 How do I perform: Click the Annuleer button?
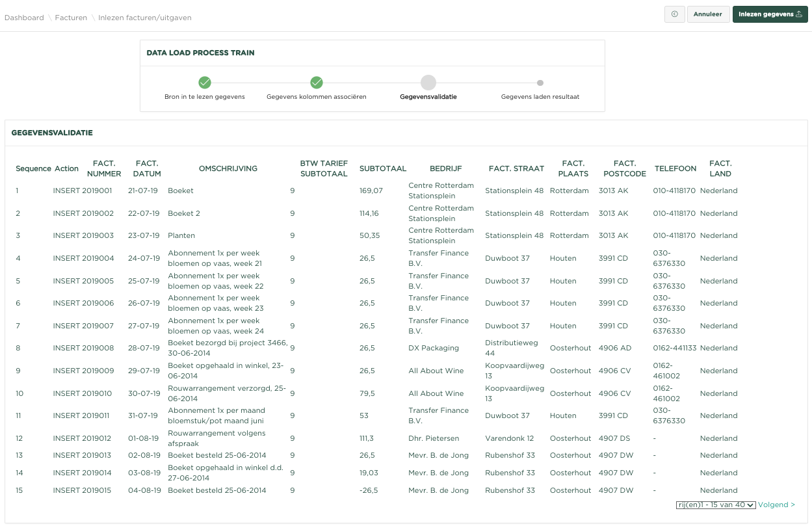(708, 14)
